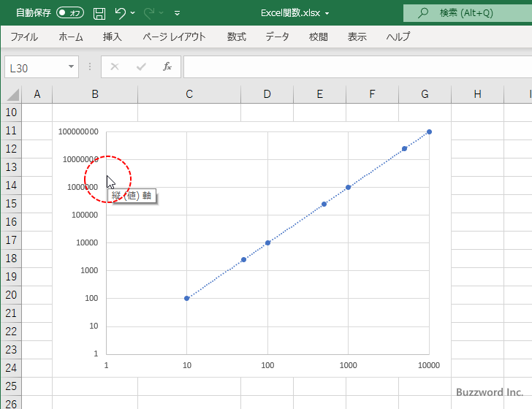The width and height of the screenshot is (532, 409).
Task: Select column C header
Action: click(189, 94)
